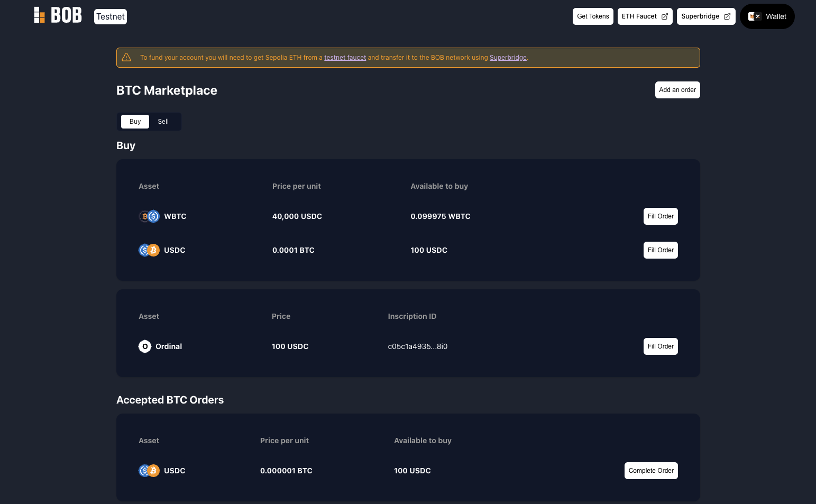Click the Inscription ID column header
The image size is (816, 504).
click(412, 316)
